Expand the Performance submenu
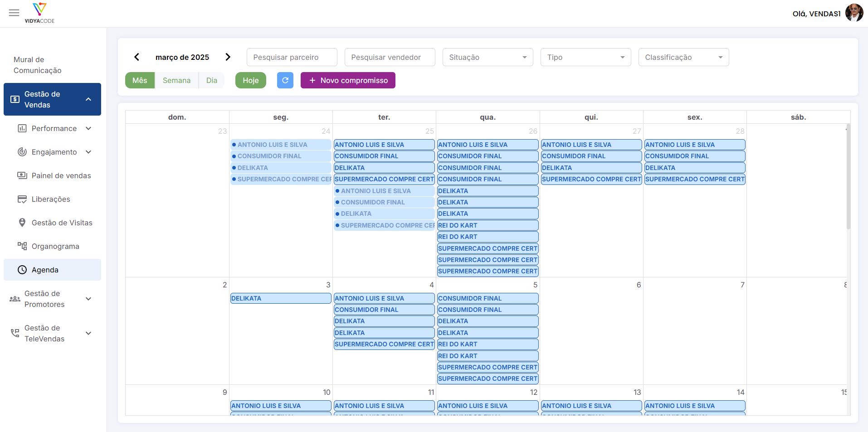868x432 pixels. coord(88,128)
